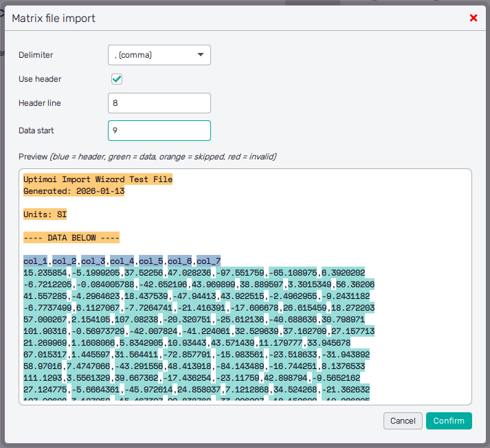This screenshot has width=490, height=448.
Task: Select col_2 header in the preview
Action: tap(64, 261)
